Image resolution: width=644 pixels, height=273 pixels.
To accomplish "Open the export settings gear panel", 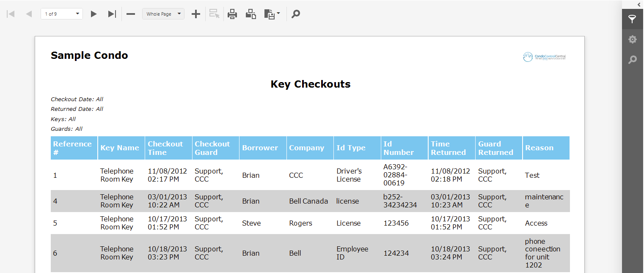I will click(x=632, y=39).
